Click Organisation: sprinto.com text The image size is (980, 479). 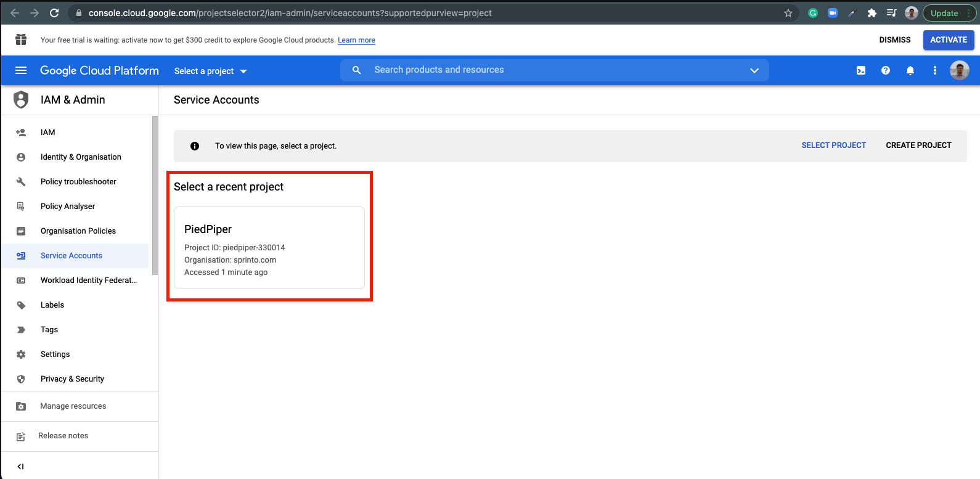click(x=231, y=260)
